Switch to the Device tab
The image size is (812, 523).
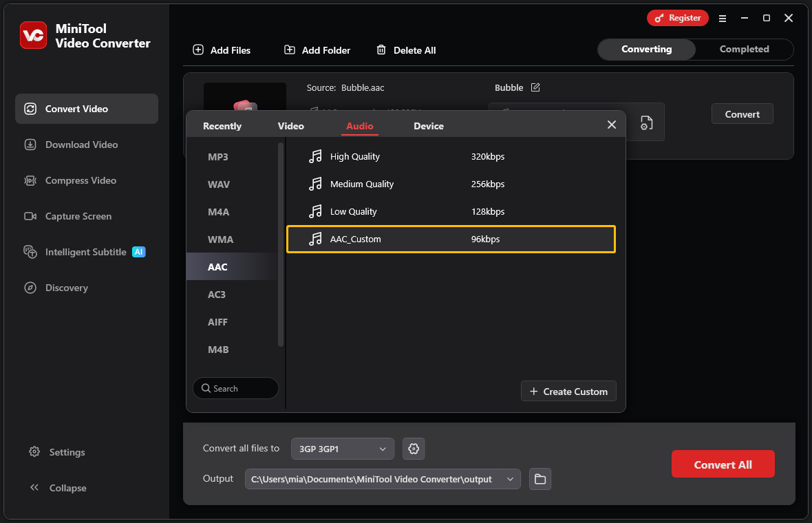coord(428,126)
